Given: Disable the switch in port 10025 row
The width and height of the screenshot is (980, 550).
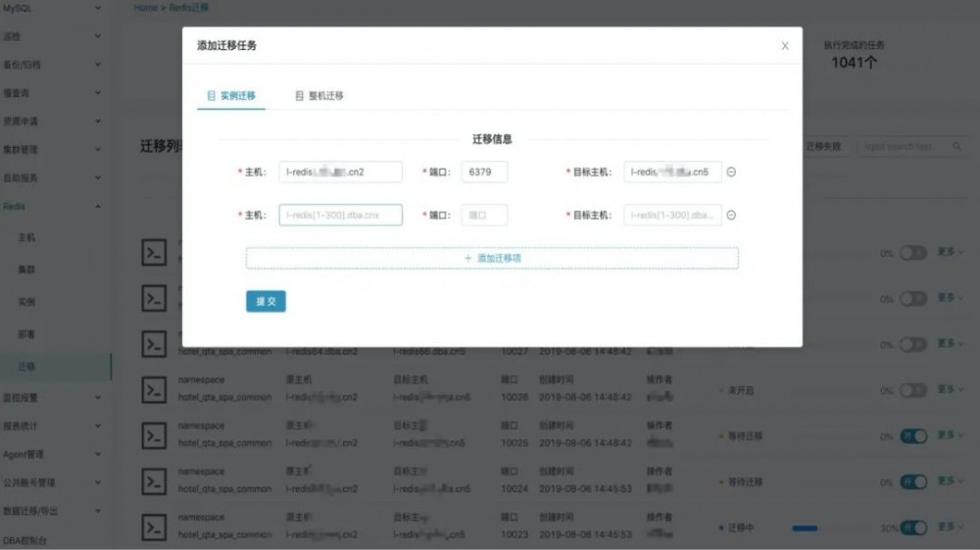Looking at the screenshot, I should tap(913, 436).
